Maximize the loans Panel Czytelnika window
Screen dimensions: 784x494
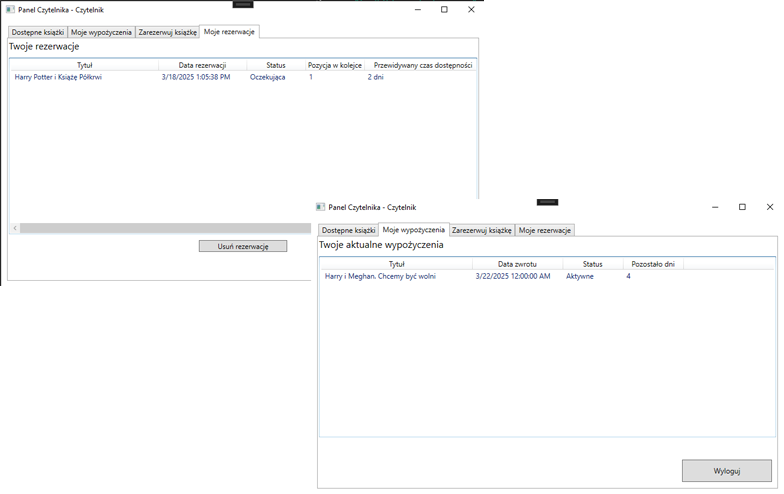point(742,207)
